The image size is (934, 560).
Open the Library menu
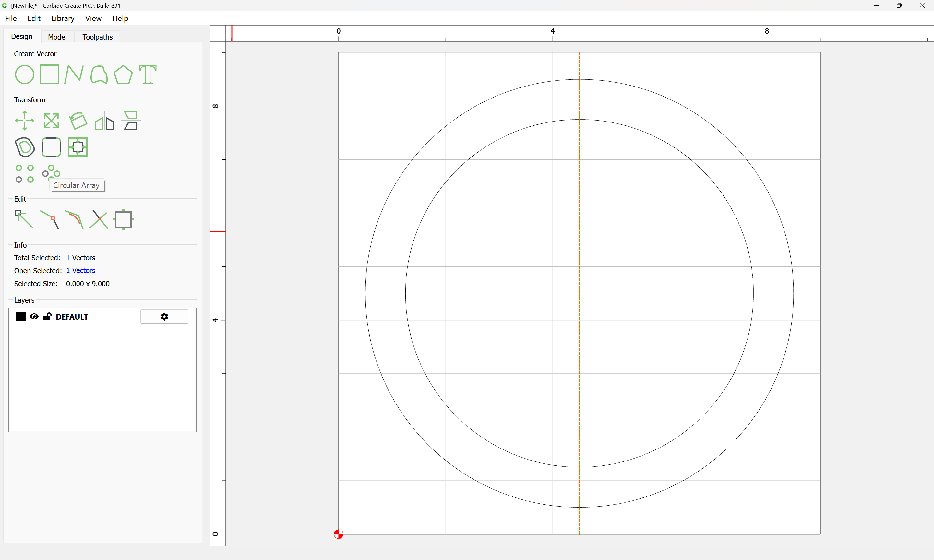63,18
